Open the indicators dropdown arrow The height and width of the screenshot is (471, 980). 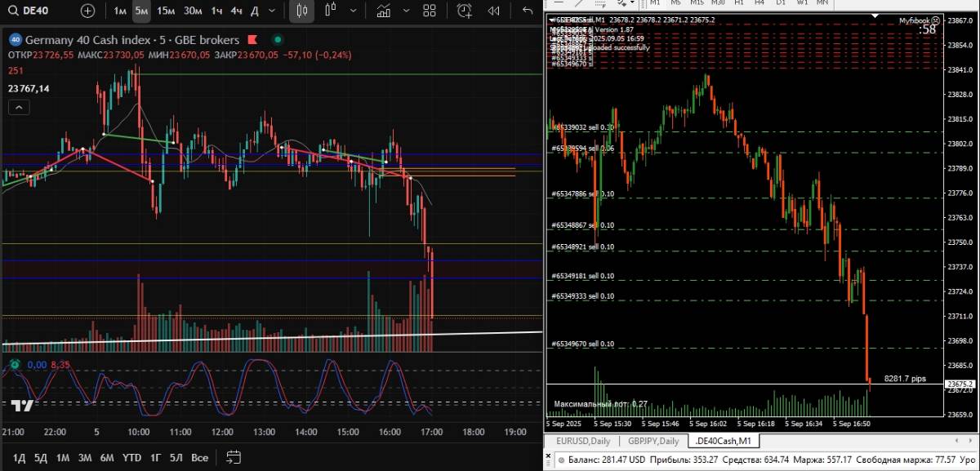(x=350, y=11)
